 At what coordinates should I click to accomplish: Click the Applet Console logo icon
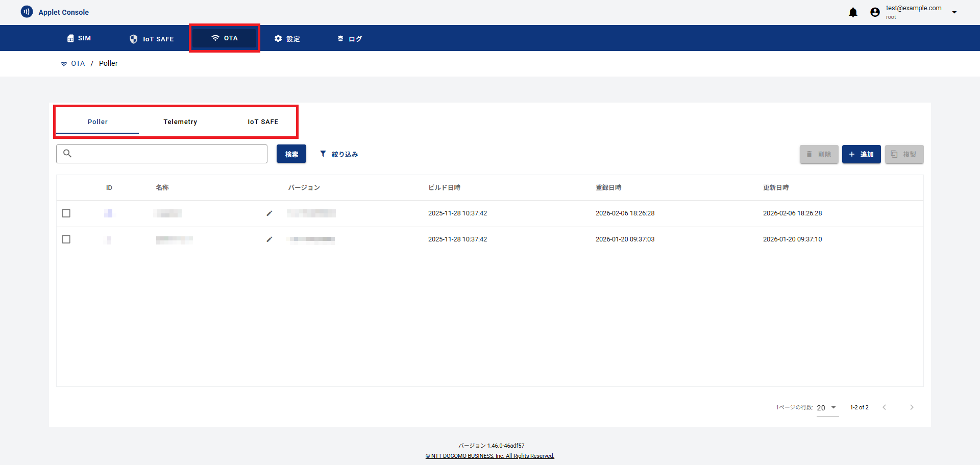[x=27, y=12]
